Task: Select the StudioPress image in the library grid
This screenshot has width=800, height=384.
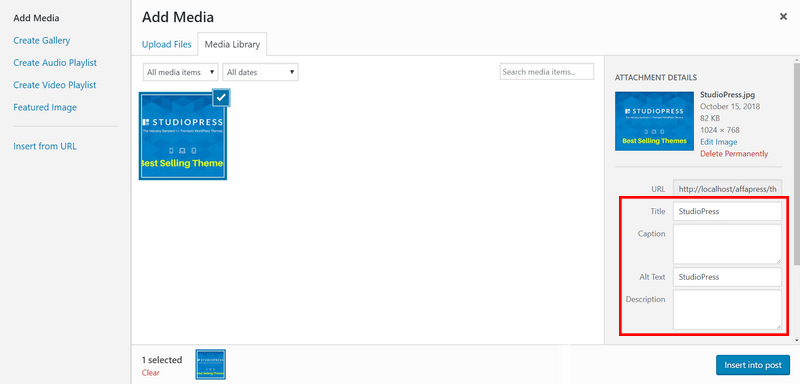Action: click(x=183, y=136)
